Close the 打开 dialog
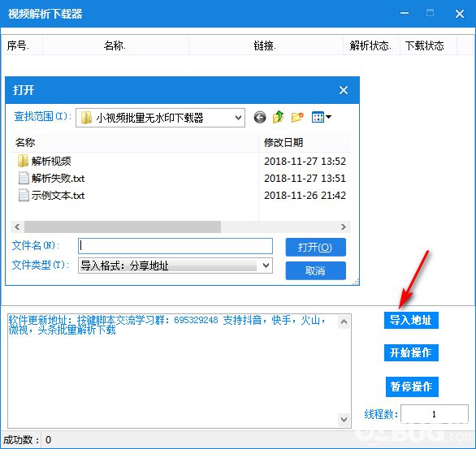This screenshot has width=476, height=449. [x=344, y=90]
